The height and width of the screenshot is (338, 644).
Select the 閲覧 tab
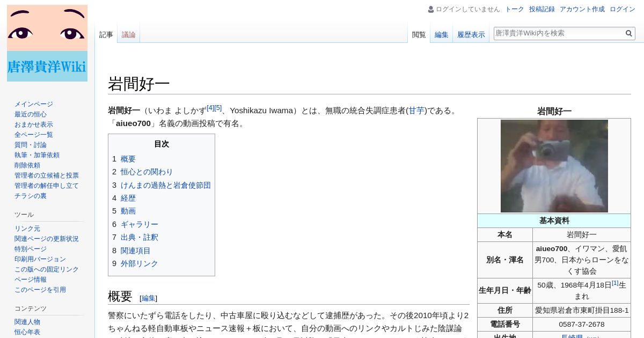pyautogui.click(x=419, y=34)
